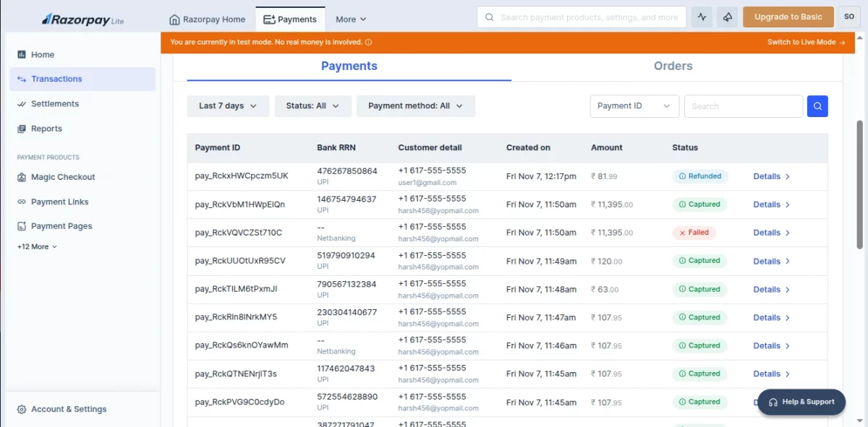
Task: Expand the Last 7 days date filter
Action: [228, 105]
